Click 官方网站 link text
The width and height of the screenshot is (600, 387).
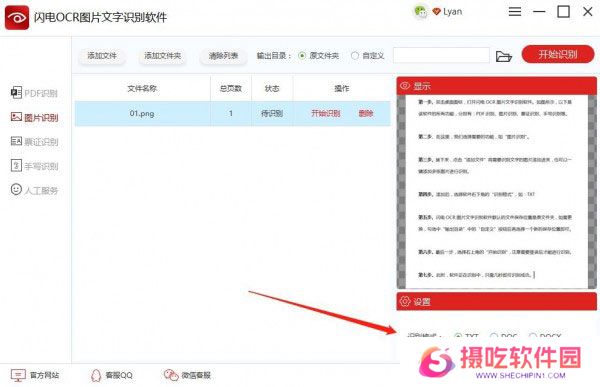pyautogui.click(x=44, y=375)
